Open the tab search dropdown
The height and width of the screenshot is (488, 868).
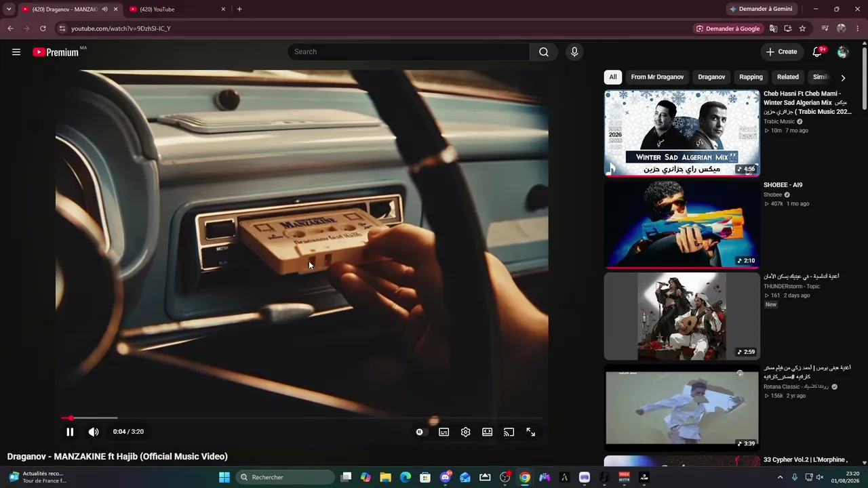(x=9, y=9)
